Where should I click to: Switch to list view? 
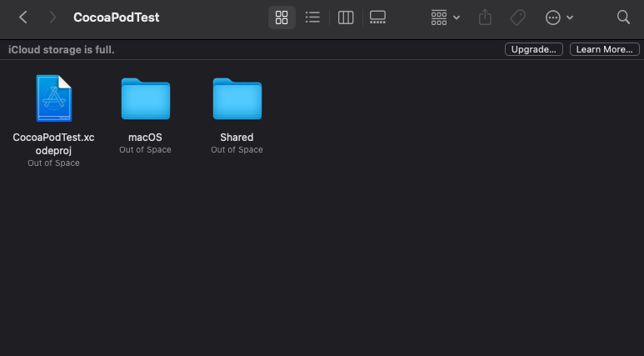point(312,18)
